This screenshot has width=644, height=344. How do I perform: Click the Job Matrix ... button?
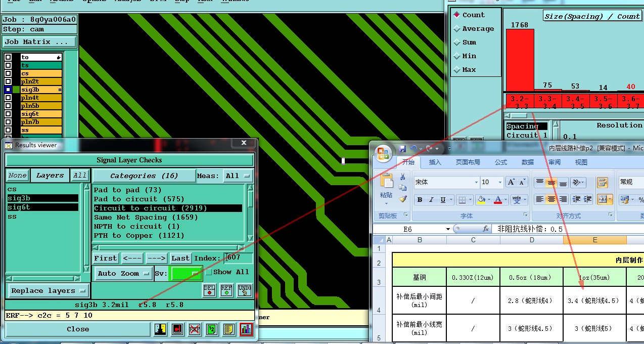(x=39, y=42)
